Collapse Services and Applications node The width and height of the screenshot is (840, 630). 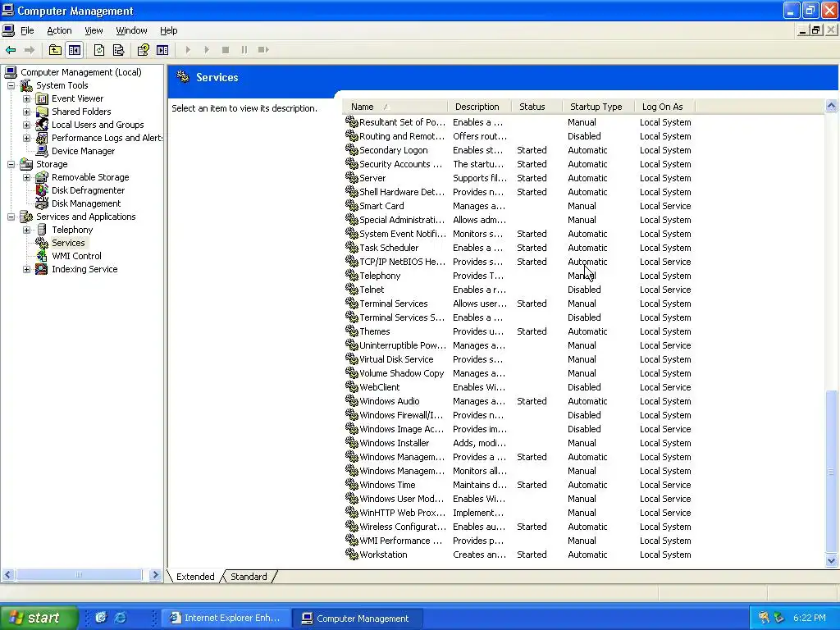coord(11,217)
